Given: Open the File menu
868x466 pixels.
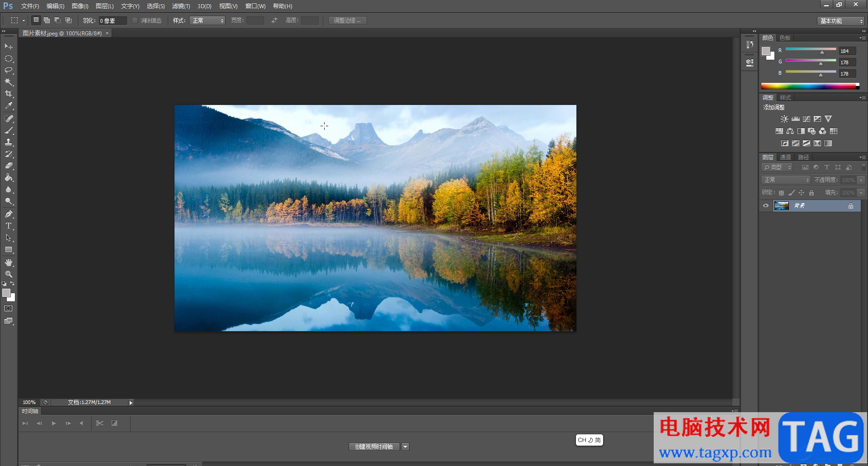Looking at the screenshot, I should (30, 6).
